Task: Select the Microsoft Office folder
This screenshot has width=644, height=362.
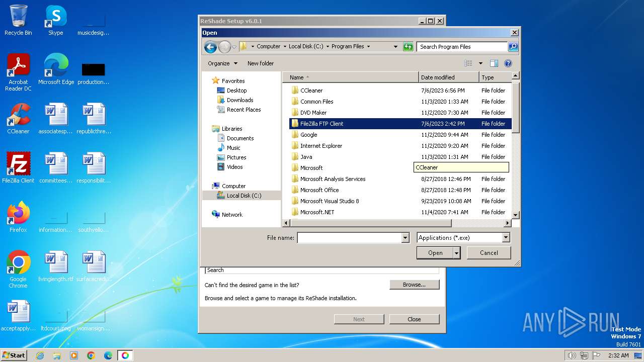Action: [400, 190]
